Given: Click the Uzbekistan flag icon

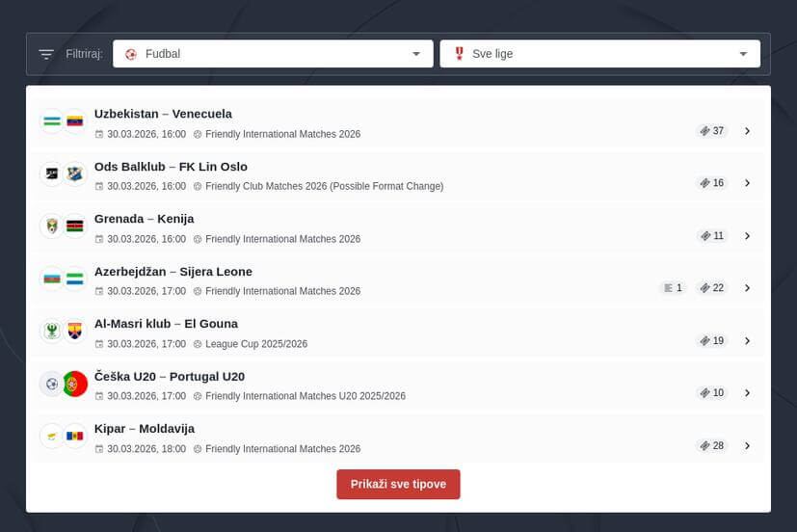Looking at the screenshot, I should pyautogui.click(x=51, y=121).
